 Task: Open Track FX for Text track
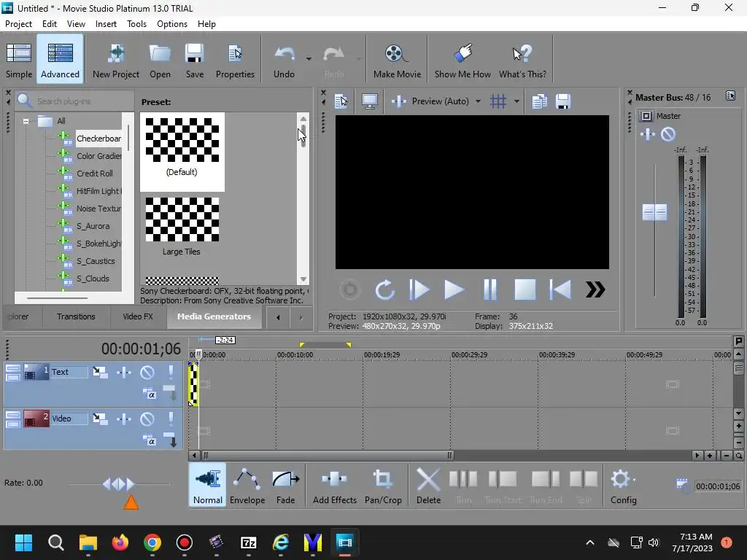pyautogui.click(x=124, y=372)
